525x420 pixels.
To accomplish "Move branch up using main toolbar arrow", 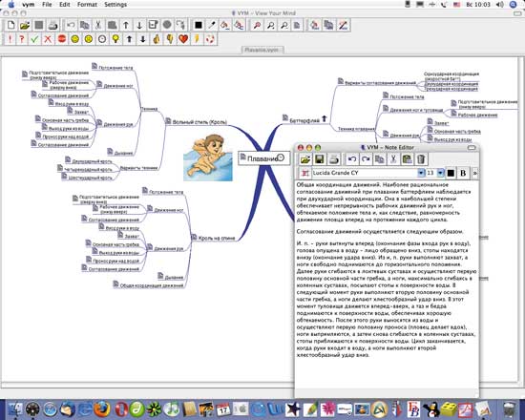I will click(126, 25).
